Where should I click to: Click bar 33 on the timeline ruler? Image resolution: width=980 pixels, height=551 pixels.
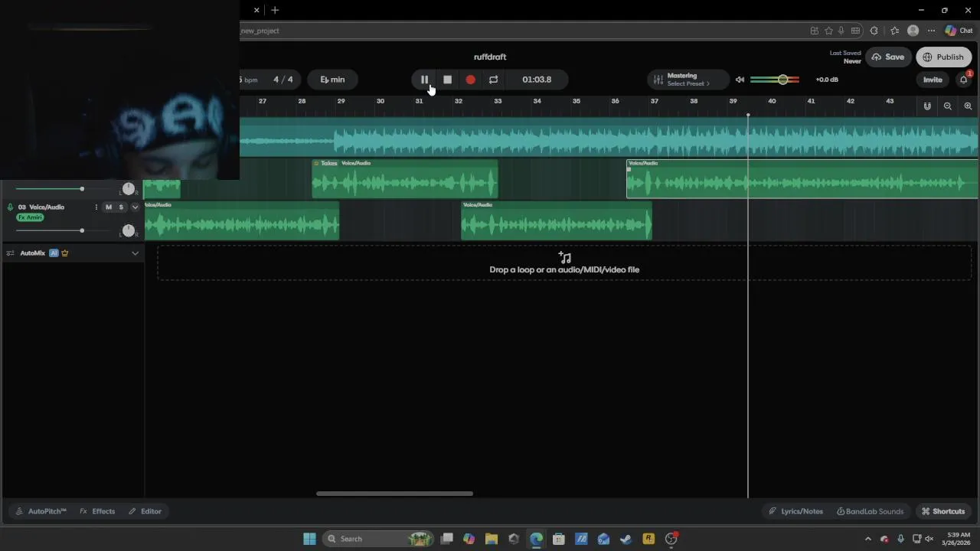[x=498, y=101]
